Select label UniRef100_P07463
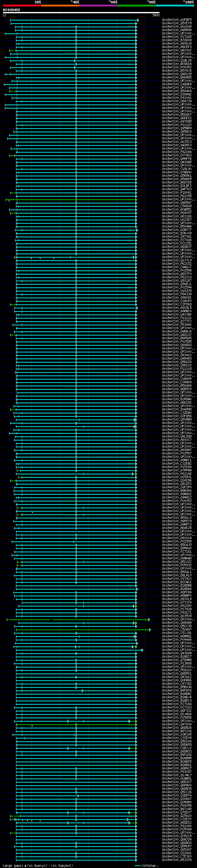This screenshot has width=197, height=868. [x=177, y=155]
